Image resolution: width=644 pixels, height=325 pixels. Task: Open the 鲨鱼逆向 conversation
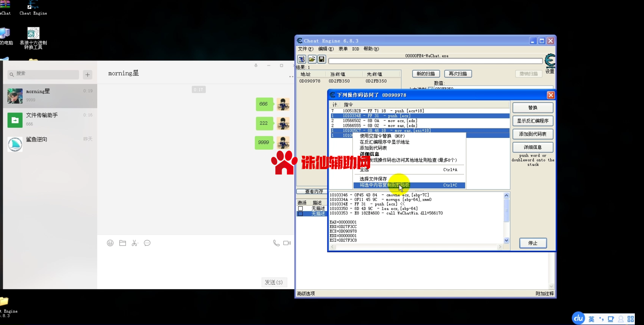coord(50,144)
